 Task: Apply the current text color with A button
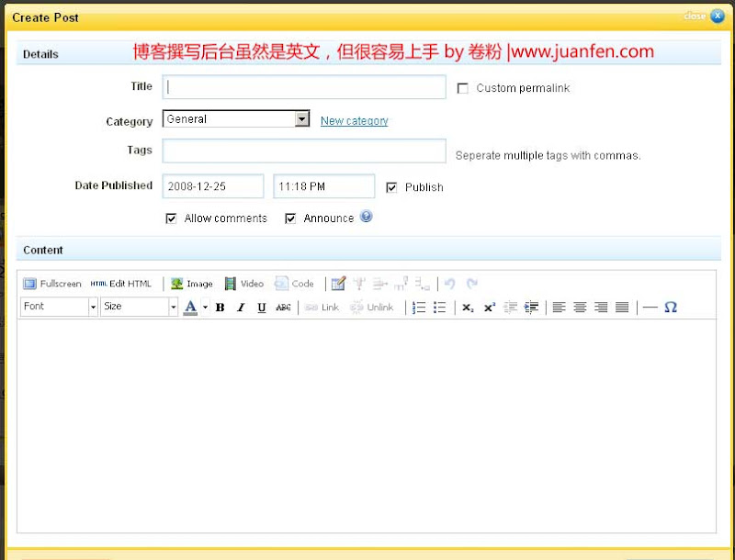190,308
